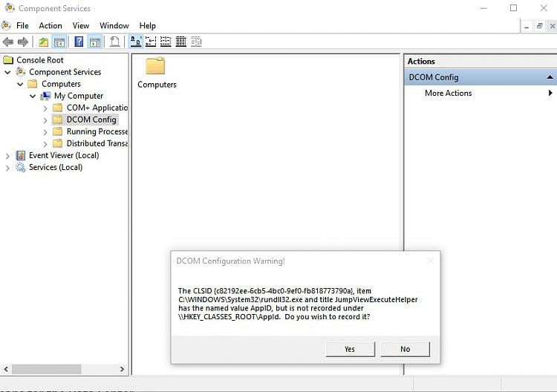The width and height of the screenshot is (557, 392).
Task: Click the Console Root folder icon
Action: [8, 60]
